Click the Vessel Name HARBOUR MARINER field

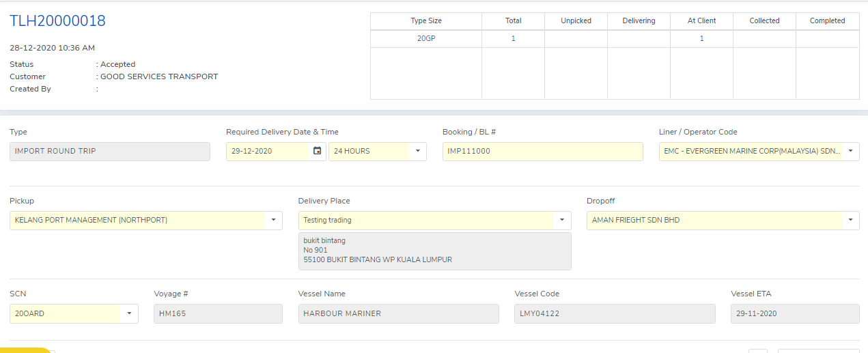[x=398, y=313]
